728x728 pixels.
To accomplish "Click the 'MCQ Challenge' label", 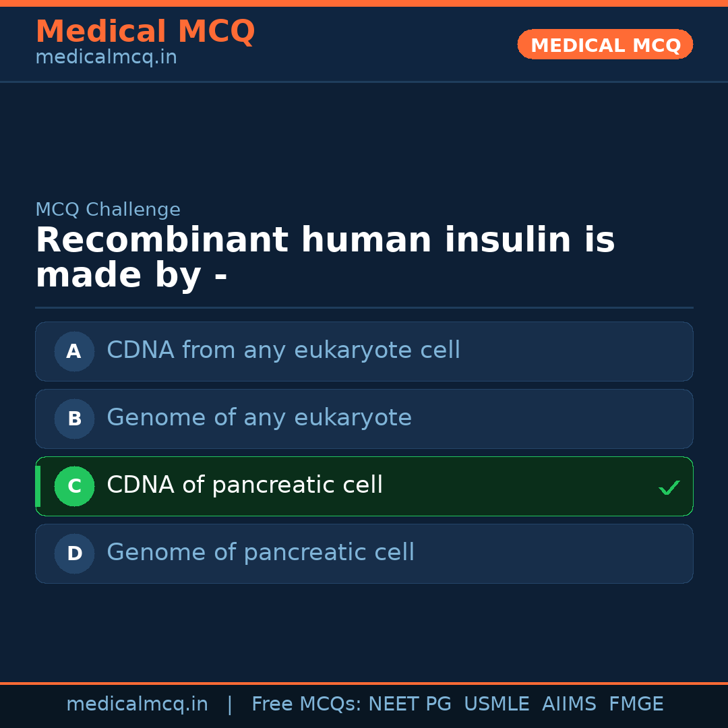I will tap(108, 210).
